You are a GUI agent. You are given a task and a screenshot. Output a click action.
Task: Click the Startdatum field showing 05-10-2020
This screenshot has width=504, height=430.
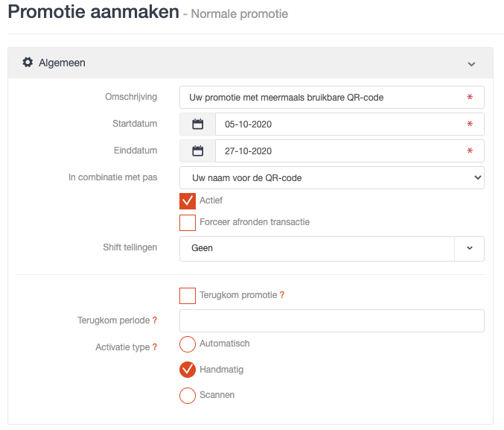click(x=350, y=124)
